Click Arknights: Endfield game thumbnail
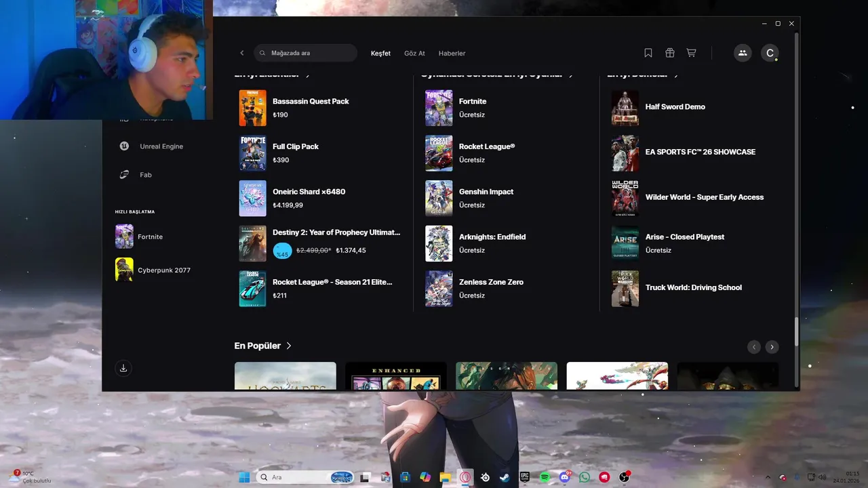The width and height of the screenshot is (868, 488). pyautogui.click(x=439, y=243)
